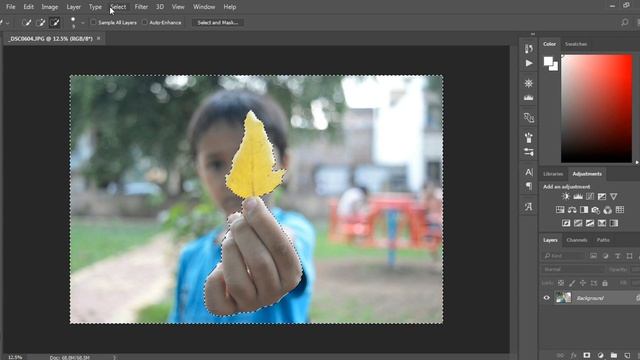Open the Brushes panel icon in dock
This screenshot has height=360, width=640.
click(x=529, y=138)
